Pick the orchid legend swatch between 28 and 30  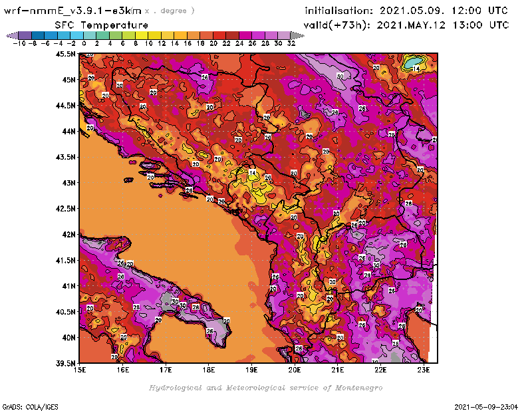pyautogui.click(x=271, y=35)
